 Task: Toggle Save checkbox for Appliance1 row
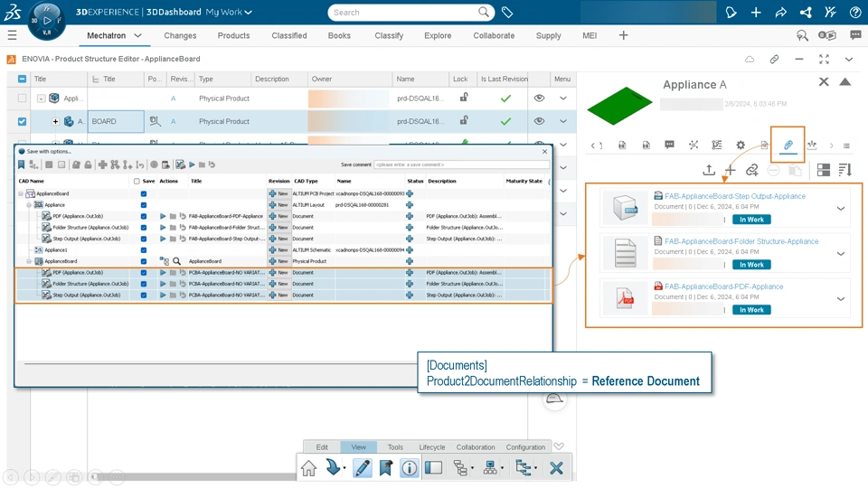(144, 250)
